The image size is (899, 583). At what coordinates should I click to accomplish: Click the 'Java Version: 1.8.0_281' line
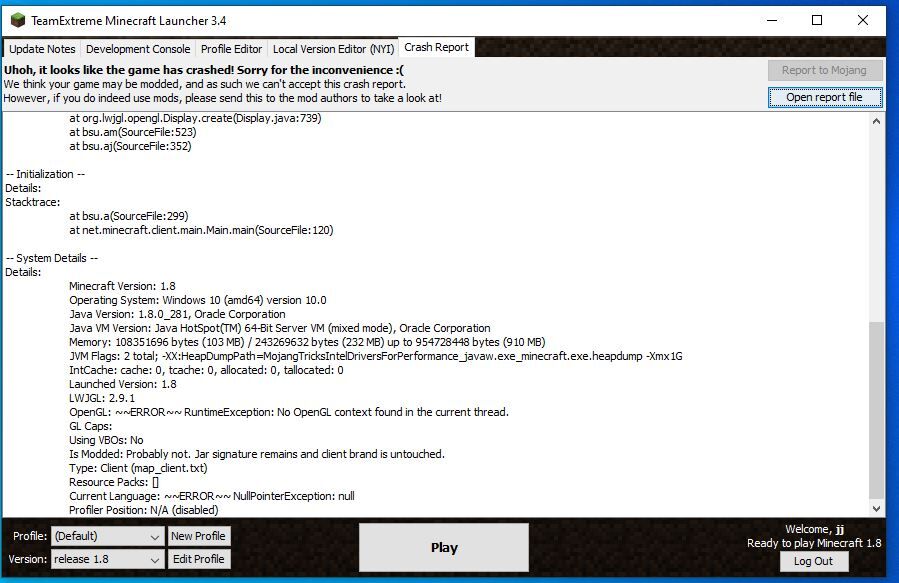pos(177,314)
